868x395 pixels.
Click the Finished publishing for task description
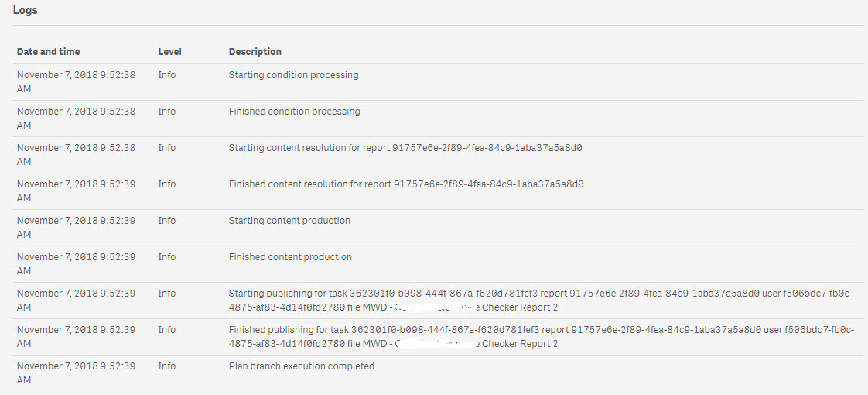point(542,336)
